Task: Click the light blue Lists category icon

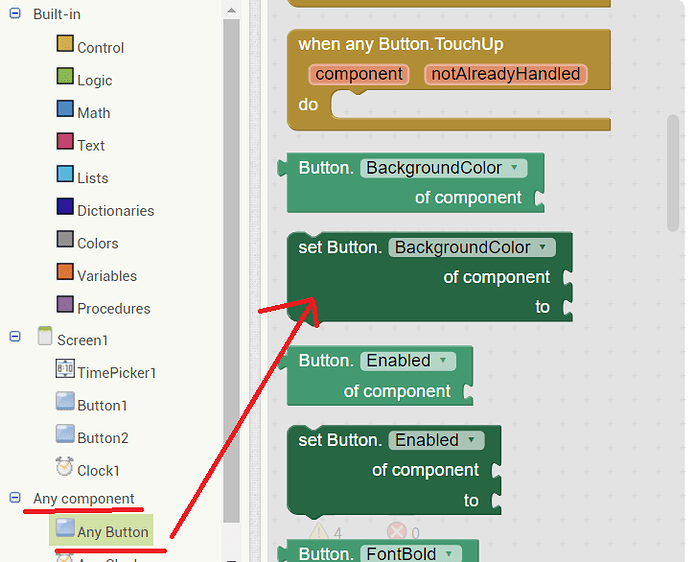Action: [x=65, y=174]
